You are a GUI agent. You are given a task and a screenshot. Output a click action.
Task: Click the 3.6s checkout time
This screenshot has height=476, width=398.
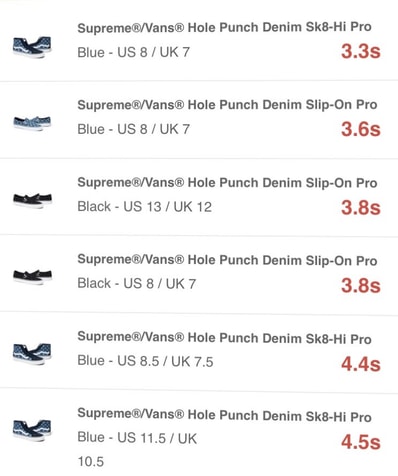361,129
